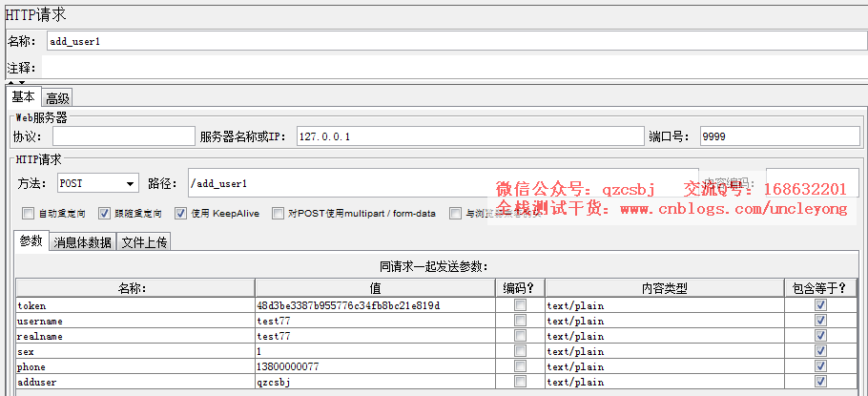Click the 编码? column header

tap(520, 288)
